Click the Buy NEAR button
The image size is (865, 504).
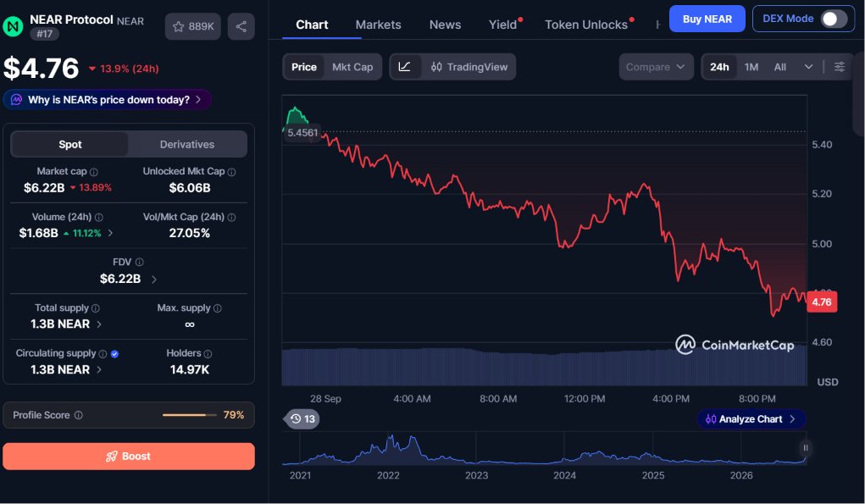click(707, 19)
